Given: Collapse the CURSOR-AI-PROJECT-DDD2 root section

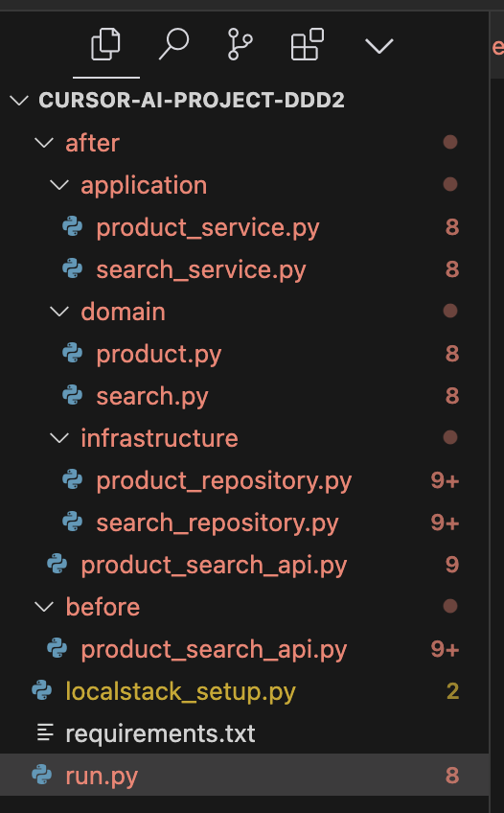Looking at the screenshot, I should pos(19,100).
